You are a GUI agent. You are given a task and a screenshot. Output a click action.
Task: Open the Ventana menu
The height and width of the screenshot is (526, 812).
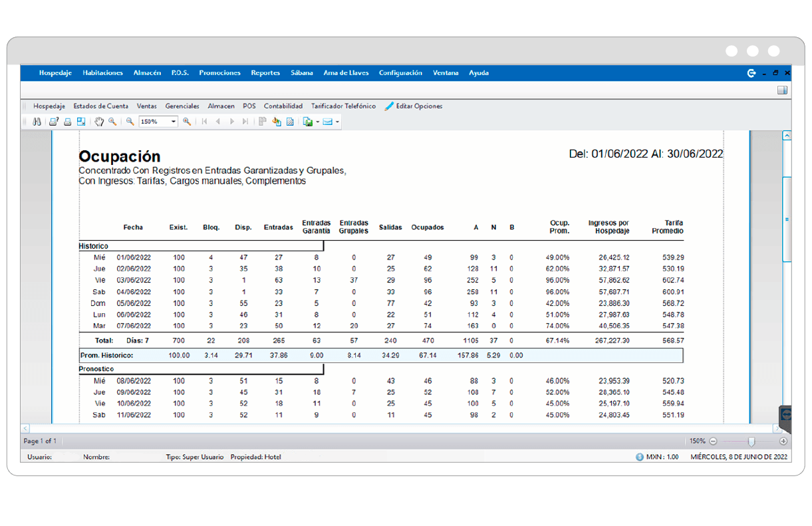[x=446, y=73]
